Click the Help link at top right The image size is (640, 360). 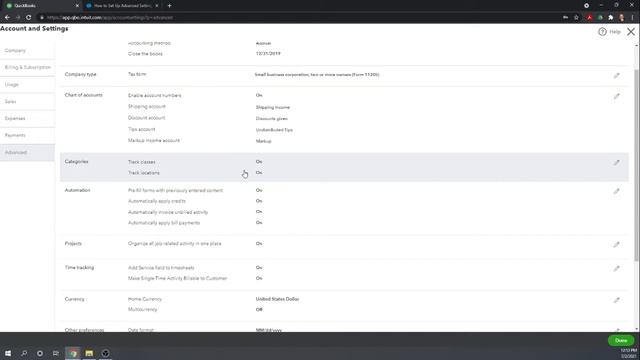pyautogui.click(x=615, y=31)
